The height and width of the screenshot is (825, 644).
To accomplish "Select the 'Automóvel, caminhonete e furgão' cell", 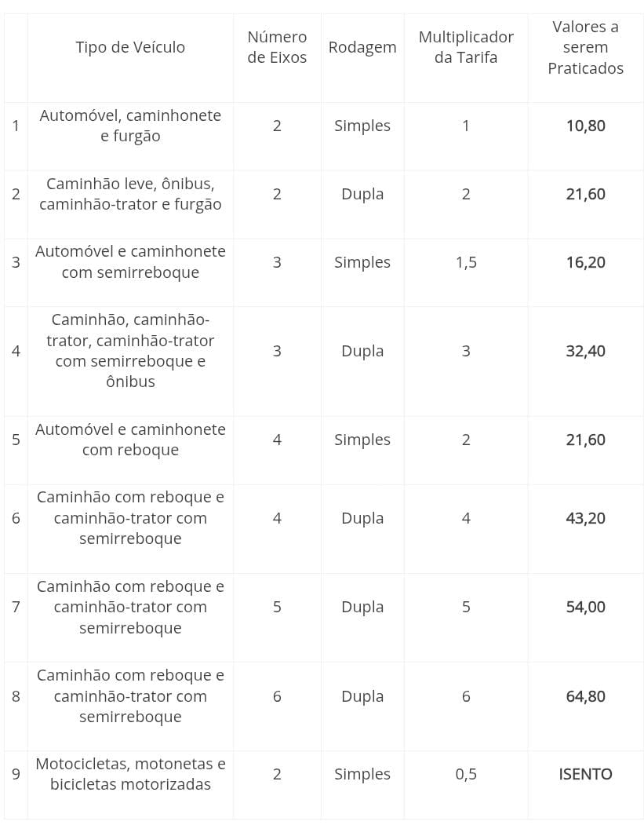I will coord(130,126).
